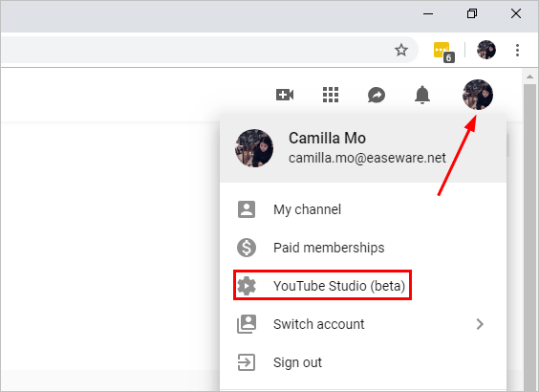This screenshot has height=392, width=539.
Task: Click the page scrollbar up arrow
Action: tap(529, 76)
